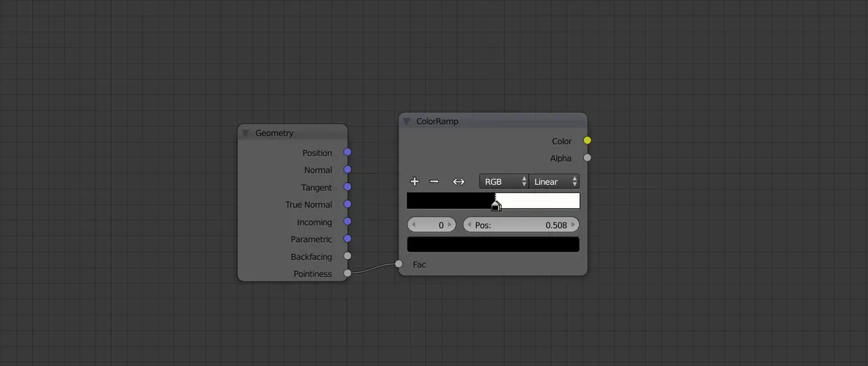The image size is (868, 366).
Task: Click the Pointiness output socket
Action: (347, 273)
